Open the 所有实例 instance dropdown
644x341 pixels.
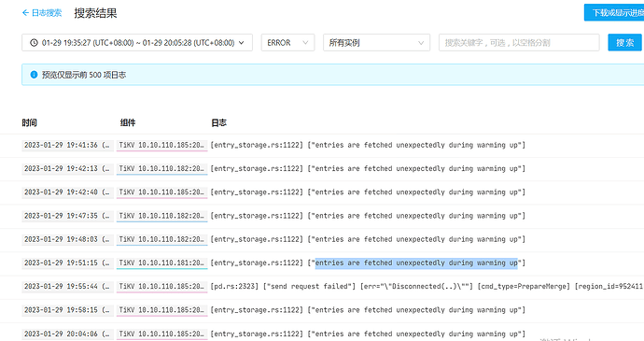pyautogui.click(x=377, y=42)
